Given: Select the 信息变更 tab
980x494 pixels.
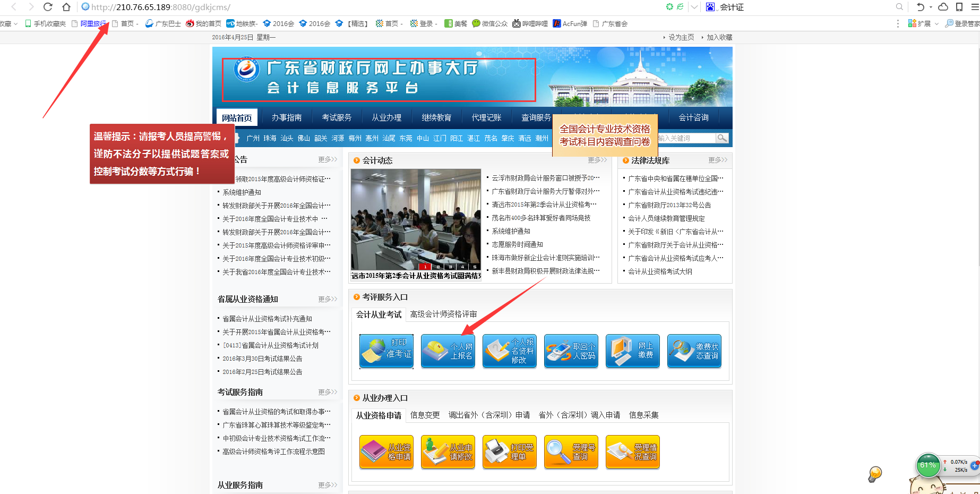Looking at the screenshot, I should point(425,415).
